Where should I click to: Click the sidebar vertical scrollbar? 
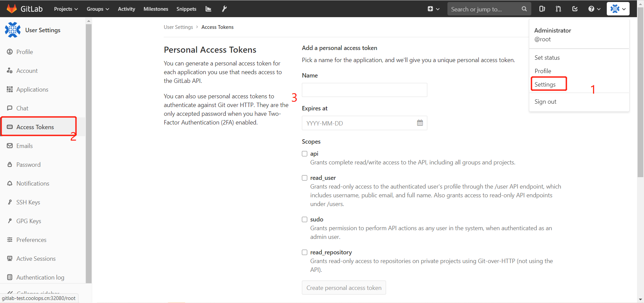89,153
